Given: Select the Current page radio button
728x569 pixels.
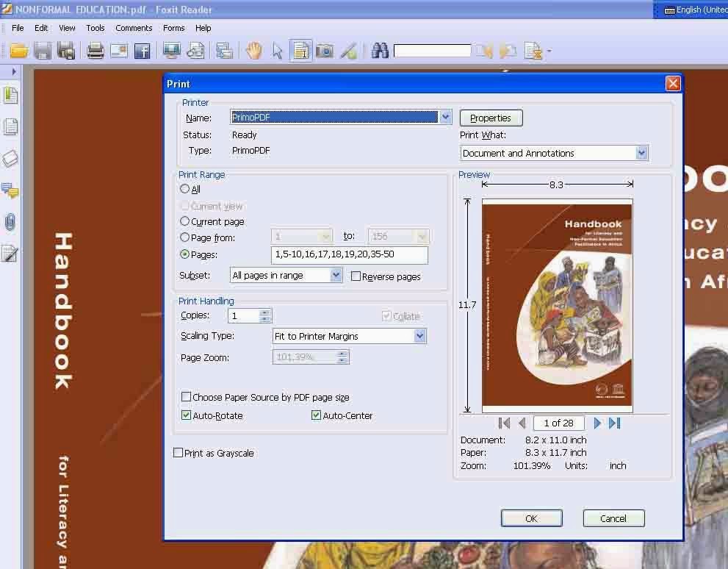Looking at the screenshot, I should [x=185, y=221].
